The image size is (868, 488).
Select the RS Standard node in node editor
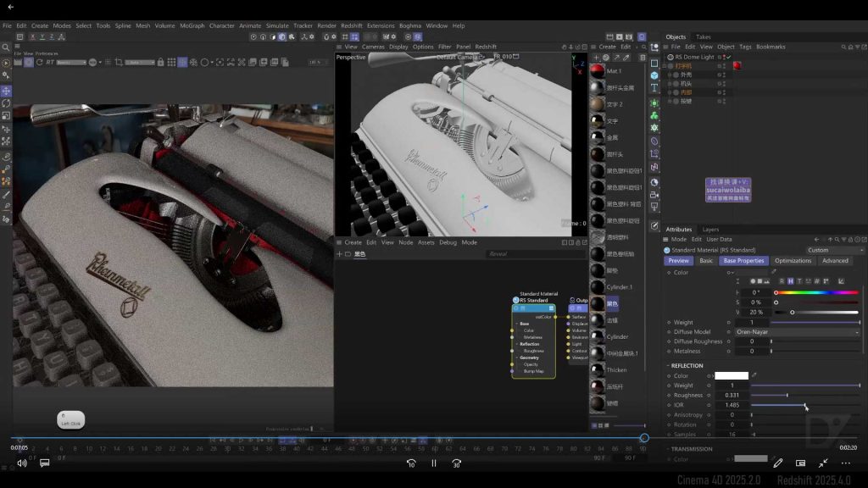coord(534,301)
